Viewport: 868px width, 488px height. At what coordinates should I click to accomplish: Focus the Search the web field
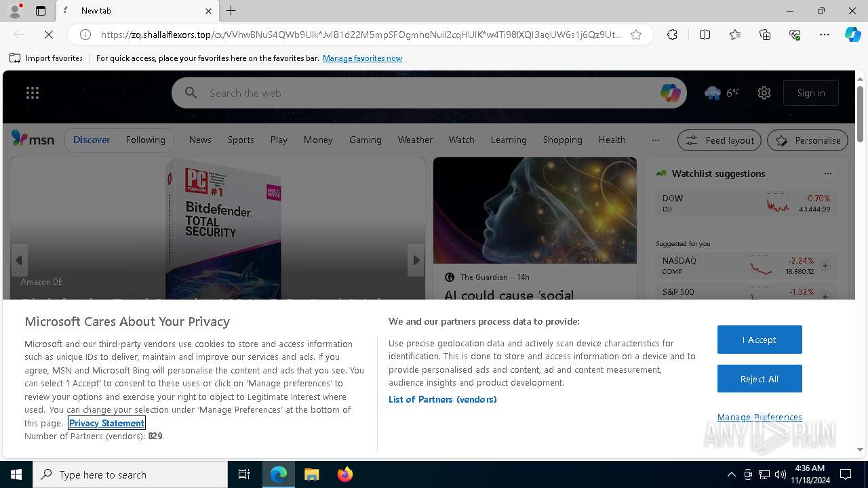[429, 93]
